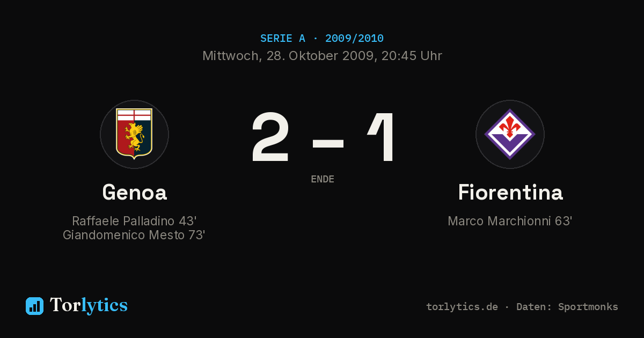The height and width of the screenshot is (338, 644).
Task: Click the 20:45 Uhr kickoff time
Action: click(412, 56)
